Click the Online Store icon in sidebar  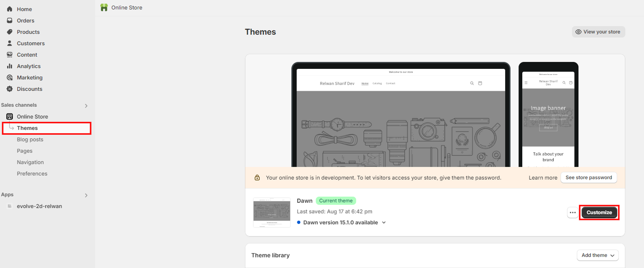10,116
